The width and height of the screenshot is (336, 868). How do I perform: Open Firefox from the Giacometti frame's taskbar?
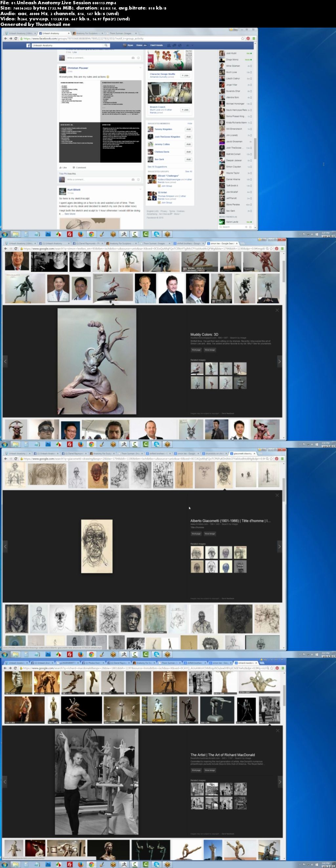pos(80,654)
